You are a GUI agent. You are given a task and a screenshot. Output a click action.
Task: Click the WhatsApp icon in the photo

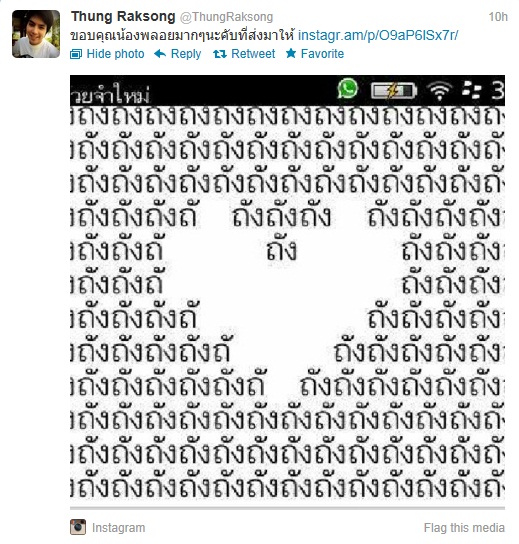[x=347, y=89]
